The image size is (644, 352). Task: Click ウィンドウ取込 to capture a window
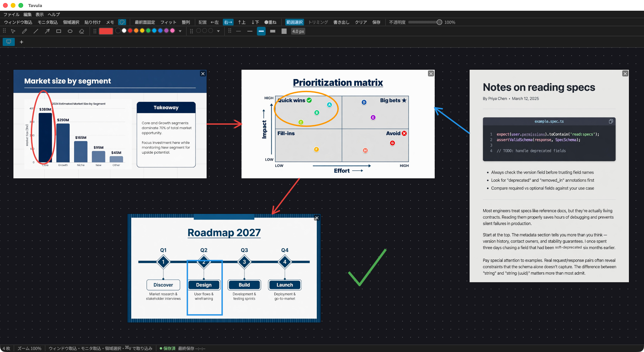[x=18, y=22]
